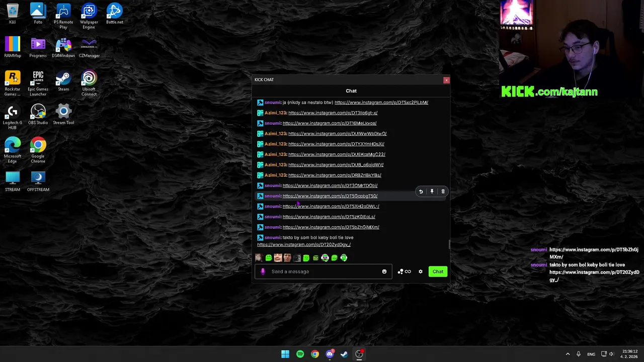Open Azimi_123 link ending DUB_o6gjdWV
The height and width of the screenshot is (362, 644).
(x=336, y=165)
